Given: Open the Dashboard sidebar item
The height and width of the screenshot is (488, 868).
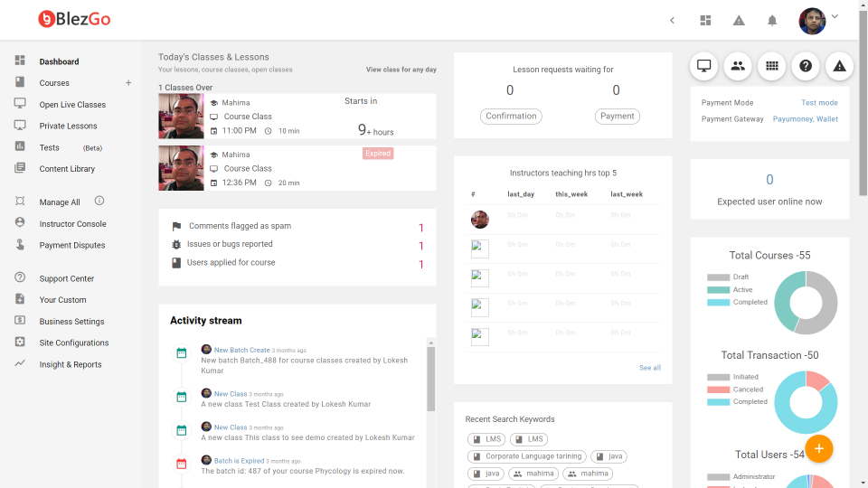Looking at the screenshot, I should point(59,61).
